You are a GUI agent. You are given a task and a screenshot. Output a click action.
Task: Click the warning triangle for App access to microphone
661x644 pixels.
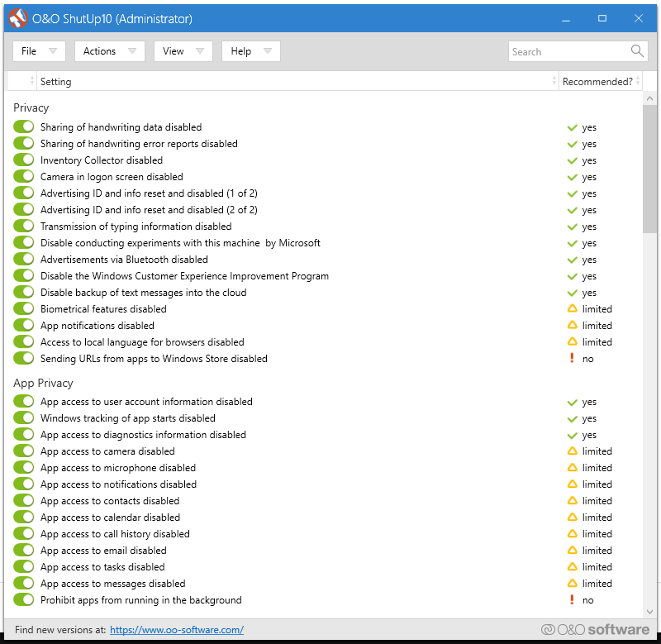pos(572,467)
